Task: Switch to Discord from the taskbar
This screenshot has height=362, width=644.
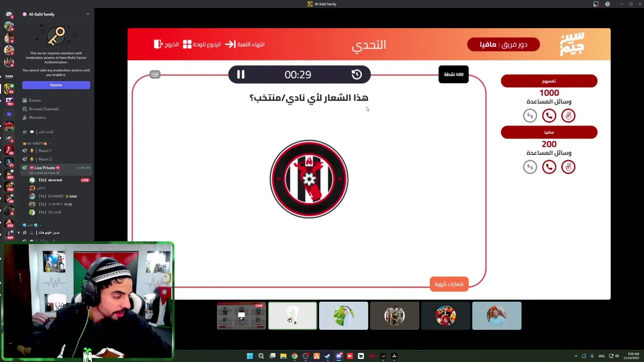Action: 339,356
